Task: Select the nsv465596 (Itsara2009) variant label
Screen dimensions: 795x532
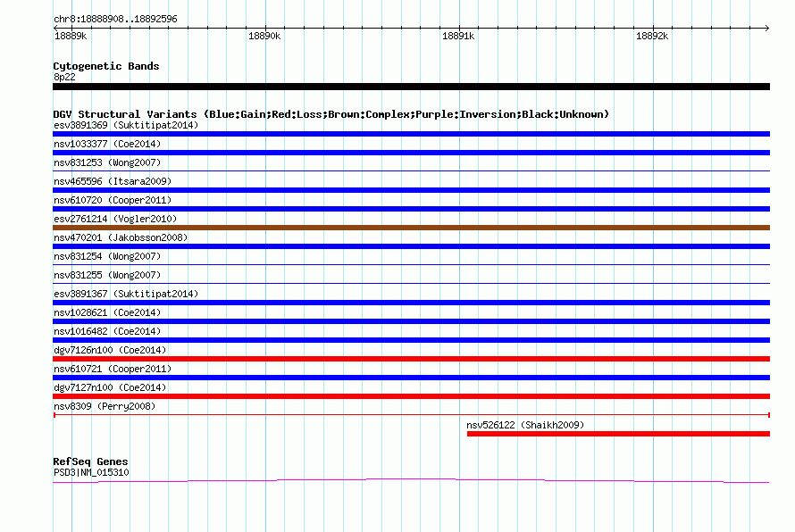Action: 113,181
